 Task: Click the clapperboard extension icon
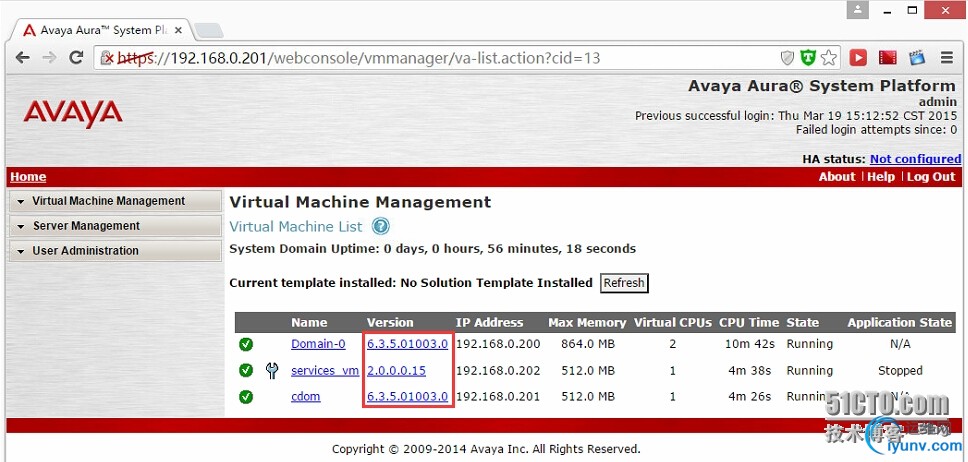click(x=917, y=58)
